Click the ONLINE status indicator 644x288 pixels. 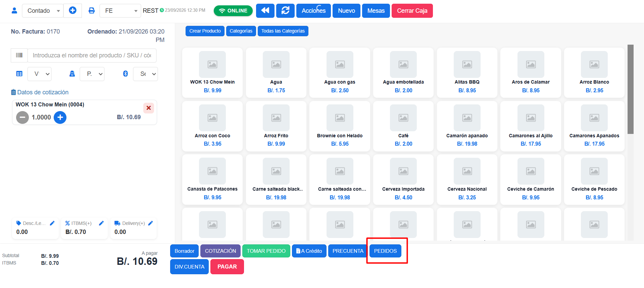[233, 11]
